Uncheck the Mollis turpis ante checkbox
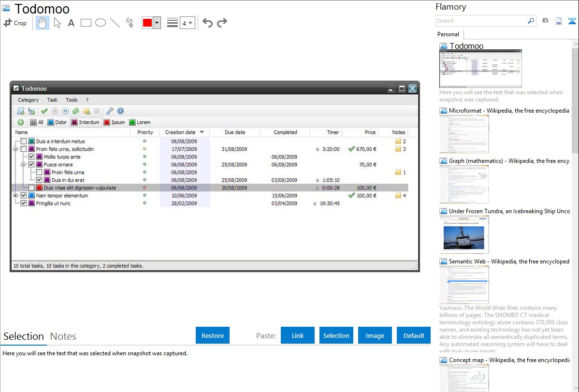This screenshot has width=579, height=392. point(31,157)
